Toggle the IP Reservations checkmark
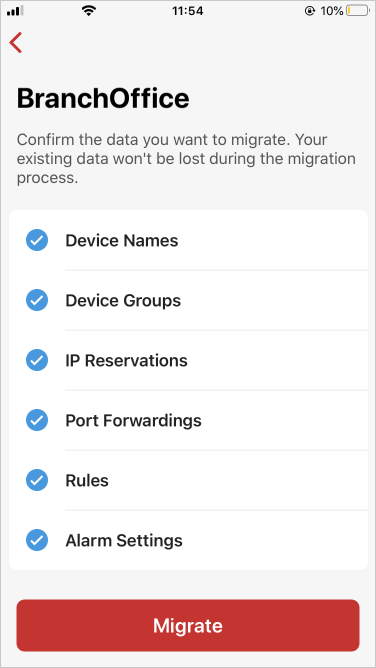 pos(37,360)
